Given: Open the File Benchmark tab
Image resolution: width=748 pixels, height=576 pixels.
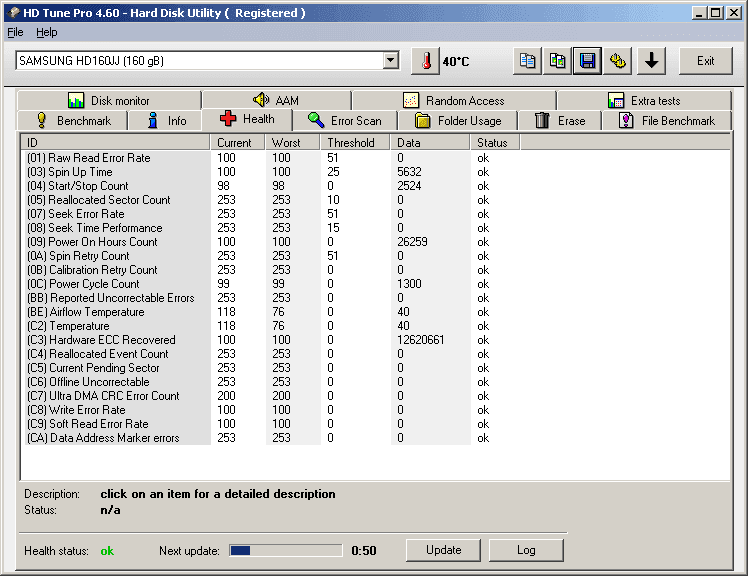Looking at the screenshot, I should [667, 121].
